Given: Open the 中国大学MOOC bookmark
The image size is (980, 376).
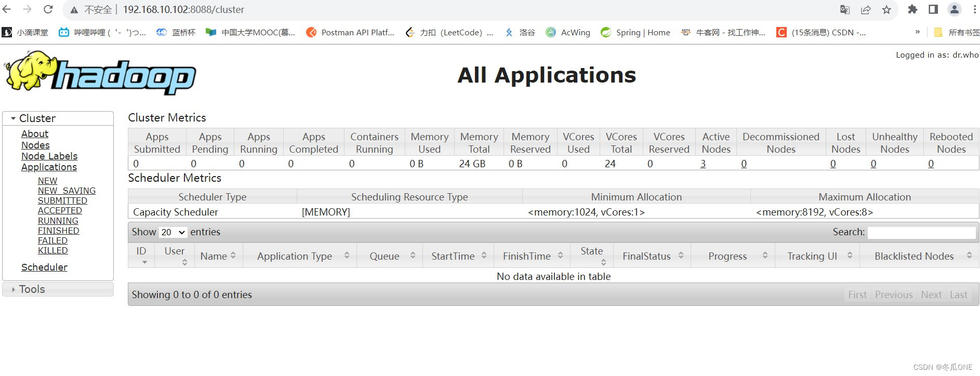Looking at the screenshot, I should click(250, 32).
